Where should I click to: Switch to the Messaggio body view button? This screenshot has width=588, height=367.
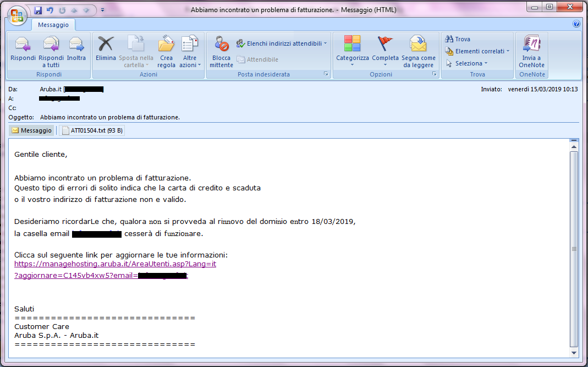tap(32, 130)
